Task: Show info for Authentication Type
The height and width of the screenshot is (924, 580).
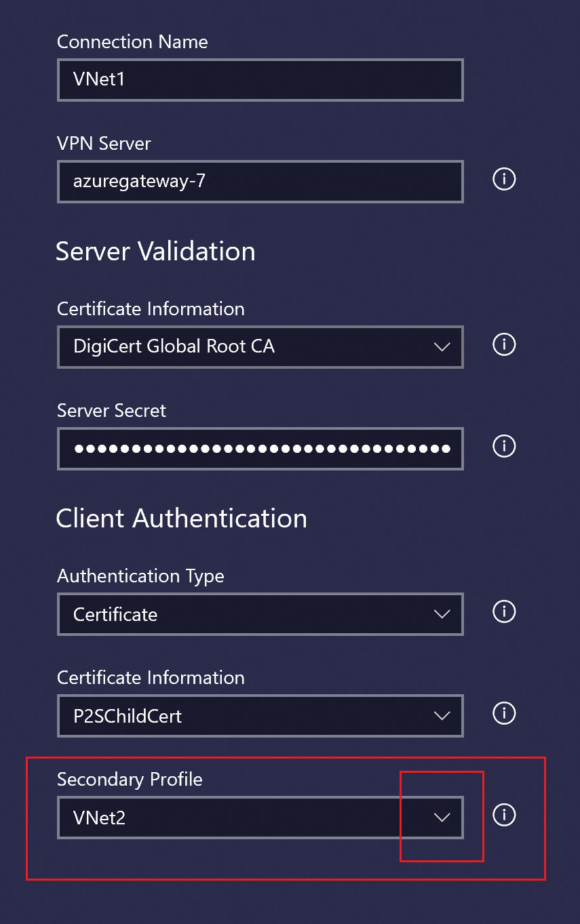Action: [x=504, y=611]
